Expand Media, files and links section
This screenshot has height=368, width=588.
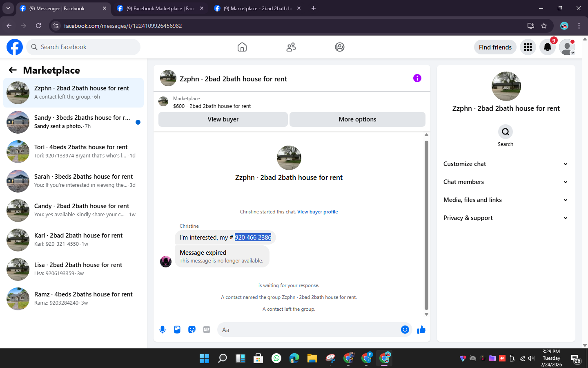click(x=506, y=200)
